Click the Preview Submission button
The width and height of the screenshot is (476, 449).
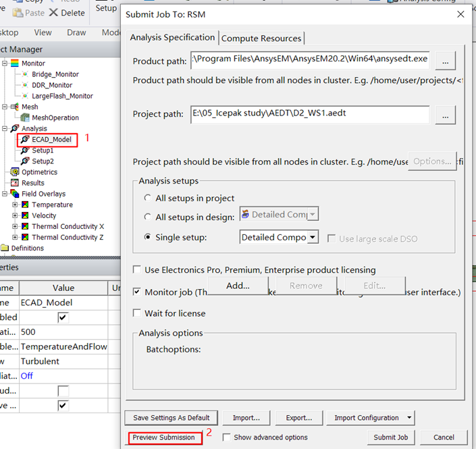(x=164, y=438)
